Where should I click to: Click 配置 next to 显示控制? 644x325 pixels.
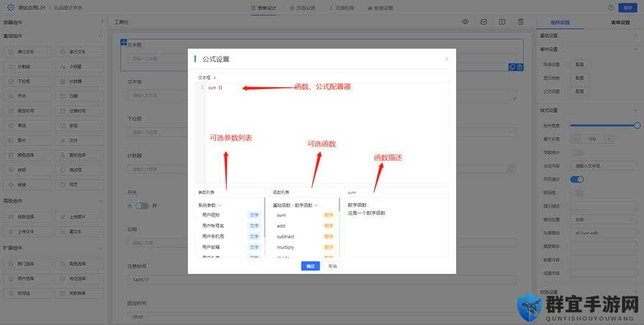point(579,78)
